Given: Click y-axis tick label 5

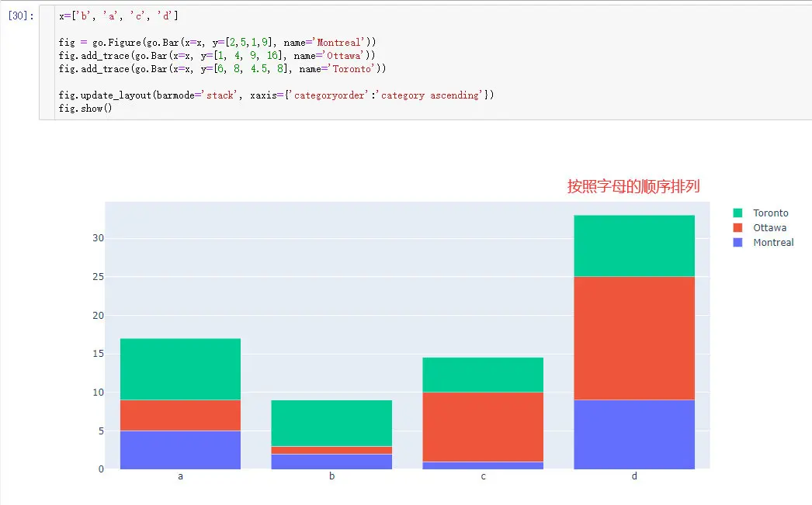Looking at the screenshot, I should coord(101,431).
